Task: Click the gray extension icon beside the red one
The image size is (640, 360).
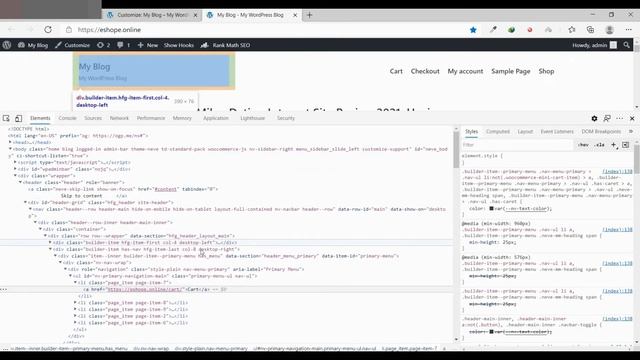Action: point(548,30)
